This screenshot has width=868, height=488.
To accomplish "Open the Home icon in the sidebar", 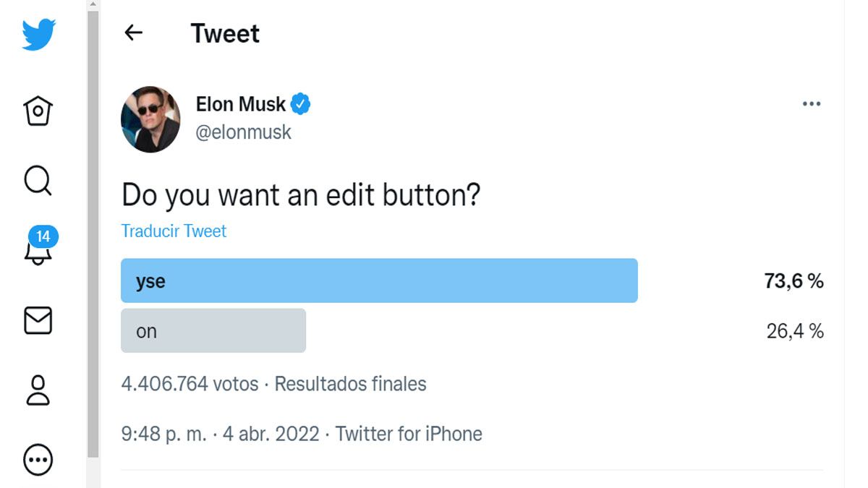I will 38,111.
